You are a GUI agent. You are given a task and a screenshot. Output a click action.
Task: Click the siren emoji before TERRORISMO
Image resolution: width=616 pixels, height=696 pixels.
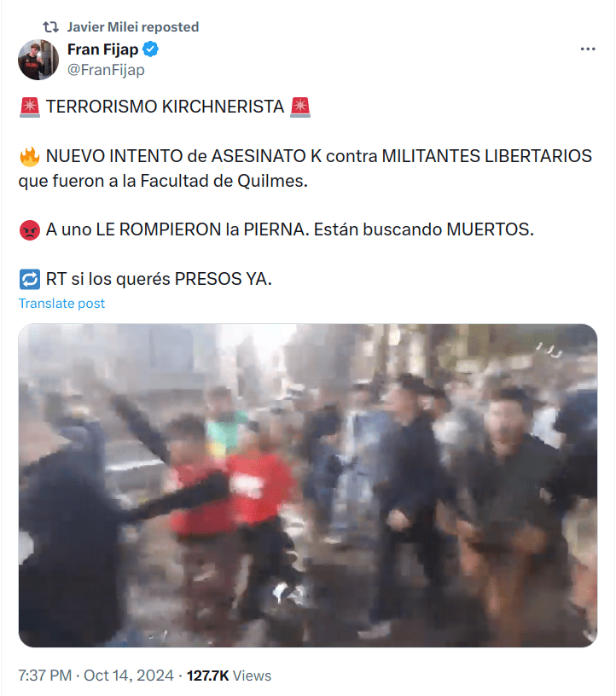pos(30,107)
